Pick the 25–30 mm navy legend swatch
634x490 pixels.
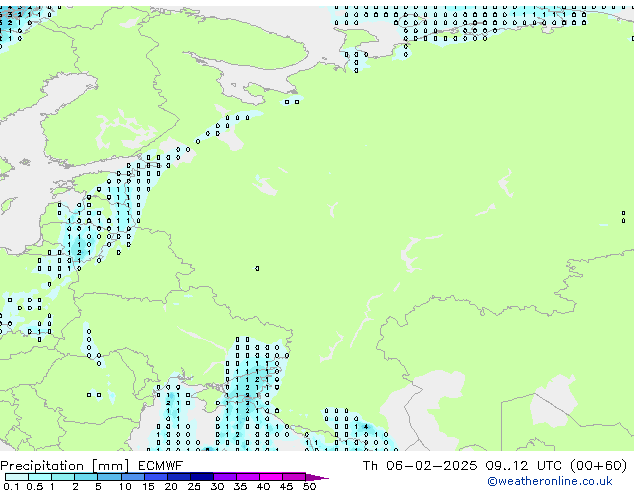tap(202, 477)
